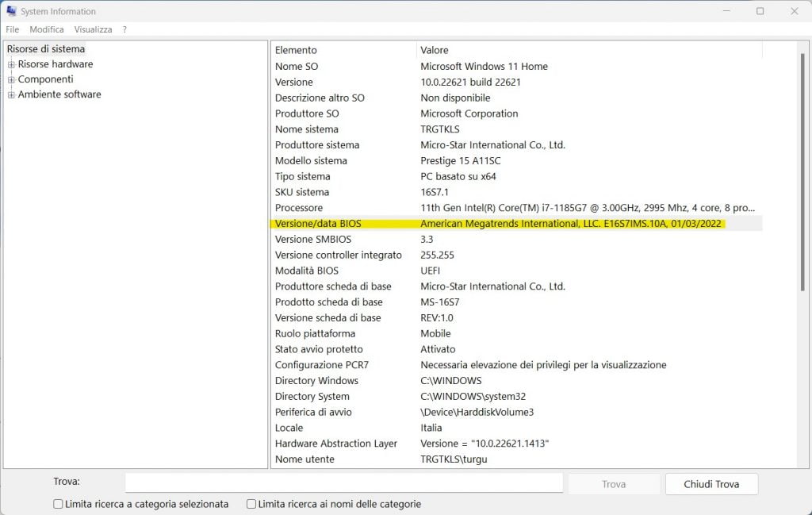The height and width of the screenshot is (515, 812).
Task: Select Risorse di sistema root item
Action: pyautogui.click(x=45, y=49)
